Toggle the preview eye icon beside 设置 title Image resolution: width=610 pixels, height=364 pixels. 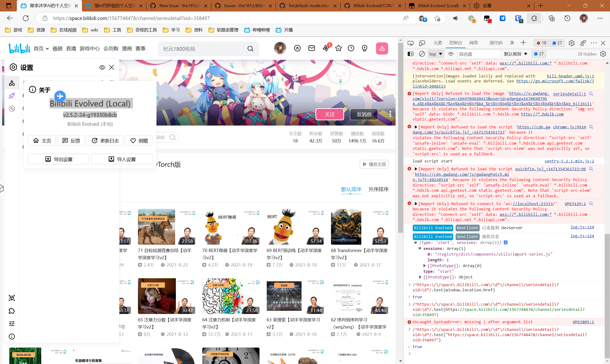point(102,67)
